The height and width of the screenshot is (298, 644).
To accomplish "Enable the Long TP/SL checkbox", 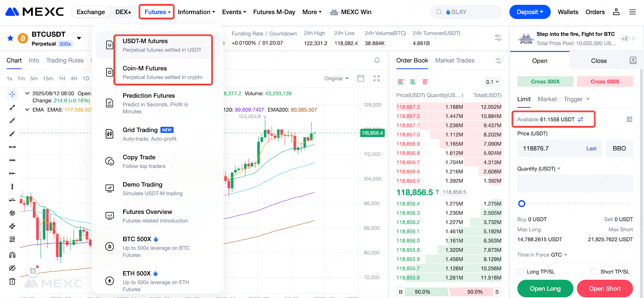I will coord(520,272).
